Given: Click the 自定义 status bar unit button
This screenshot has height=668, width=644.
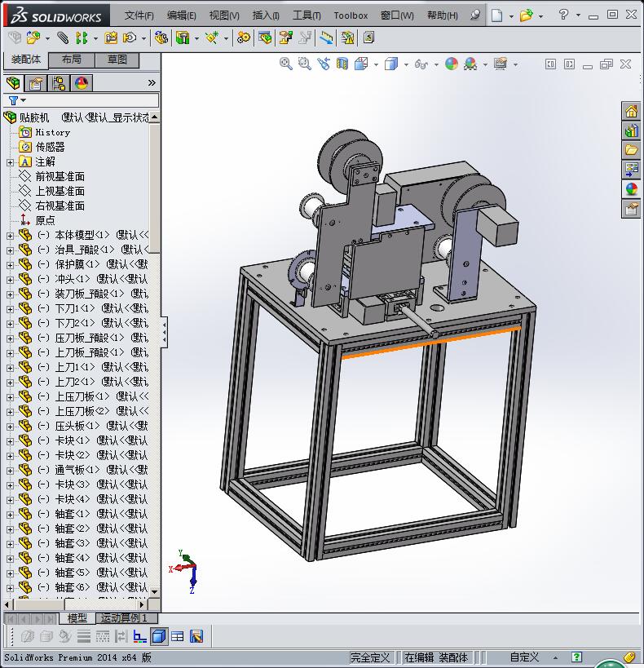Looking at the screenshot, I should point(524,657).
